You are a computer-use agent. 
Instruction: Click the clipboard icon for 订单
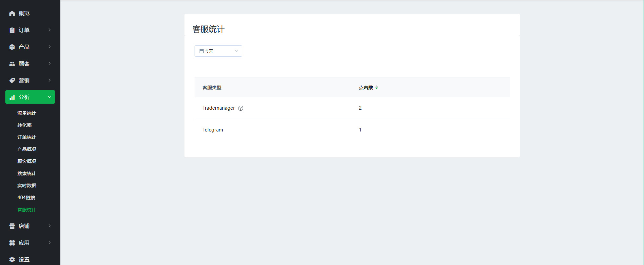tap(12, 30)
